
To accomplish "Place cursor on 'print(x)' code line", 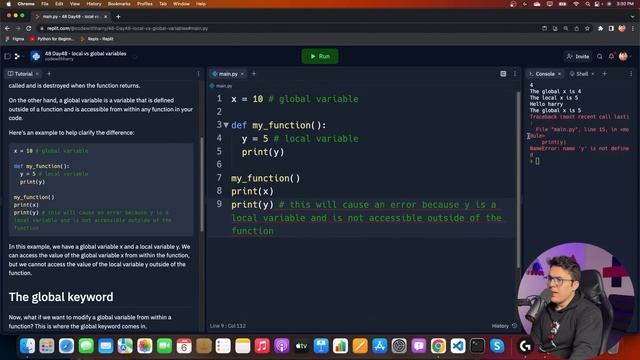I will 252,191.
